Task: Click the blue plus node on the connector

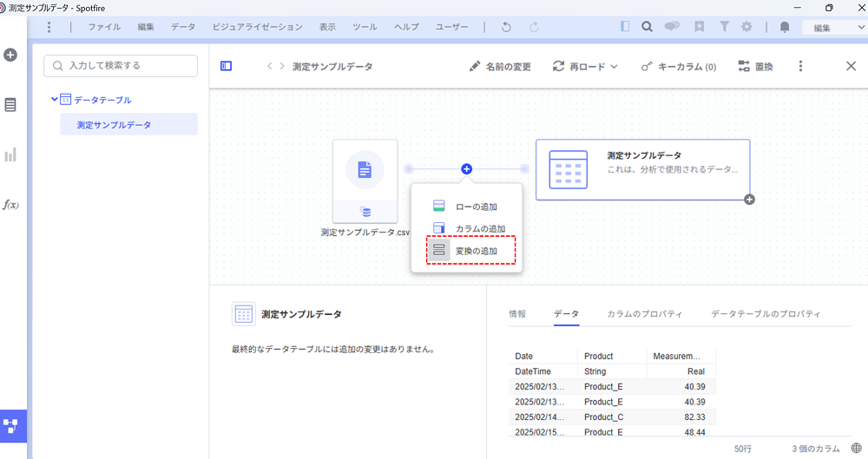Action: pyautogui.click(x=466, y=169)
